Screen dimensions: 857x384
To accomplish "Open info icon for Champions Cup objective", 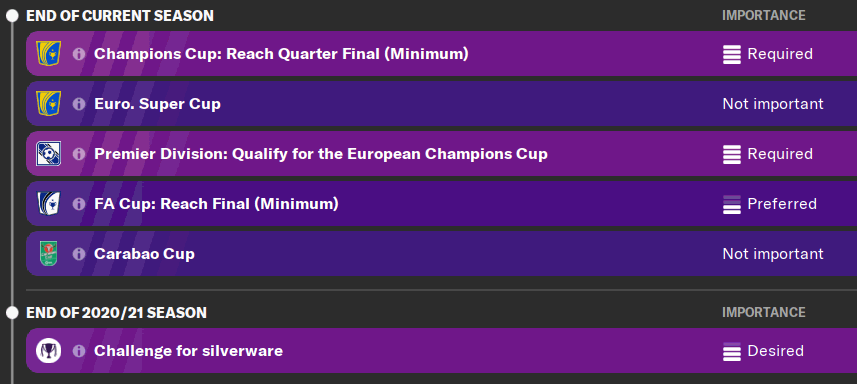I will [79, 54].
